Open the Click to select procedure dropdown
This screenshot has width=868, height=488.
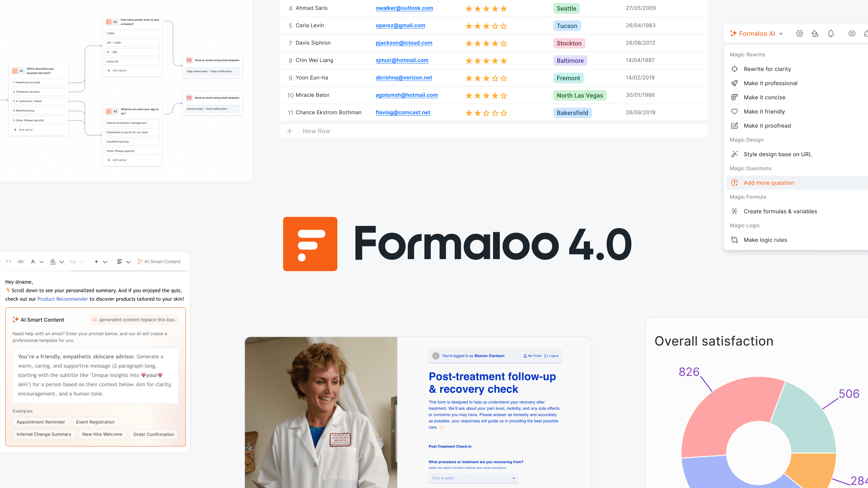tap(473, 478)
